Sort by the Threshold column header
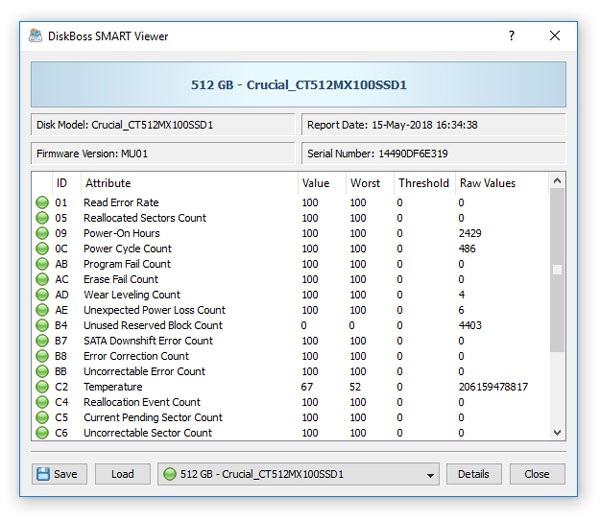The image size is (600, 521). click(x=424, y=183)
